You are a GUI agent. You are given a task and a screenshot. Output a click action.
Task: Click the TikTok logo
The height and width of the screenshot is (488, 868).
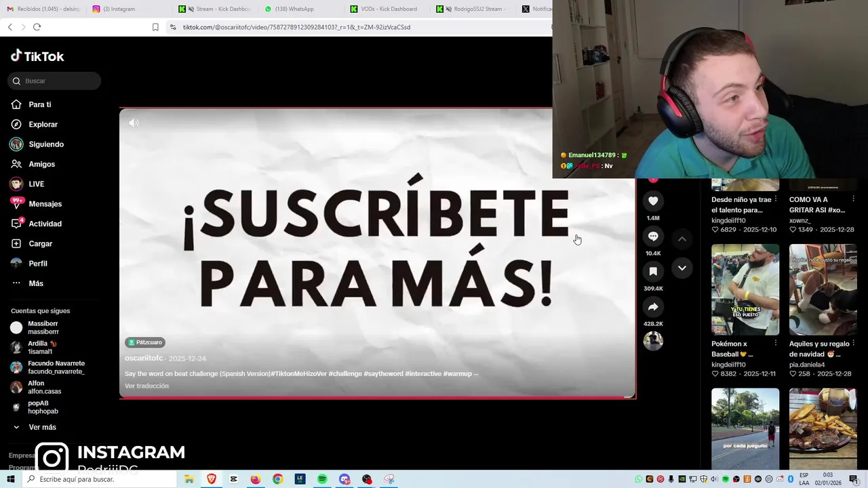pos(37,56)
